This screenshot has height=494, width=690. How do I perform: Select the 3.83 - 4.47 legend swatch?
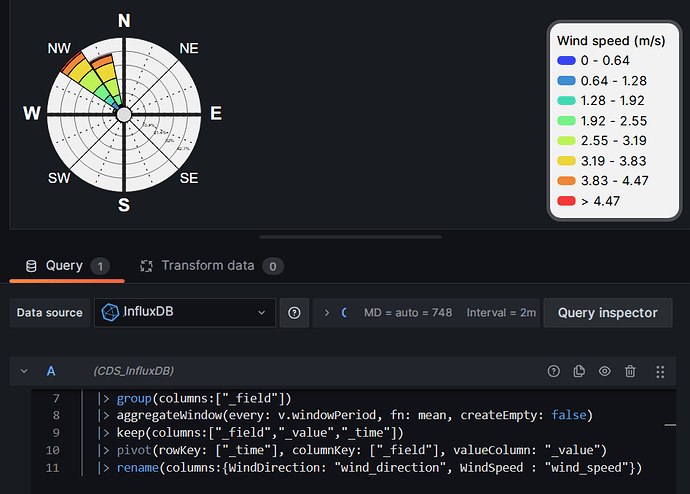[x=566, y=181]
